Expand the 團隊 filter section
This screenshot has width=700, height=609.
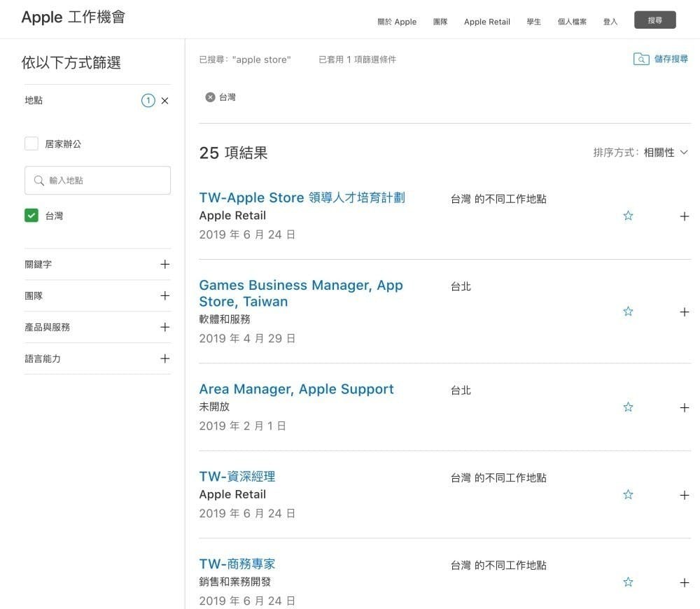click(97, 295)
